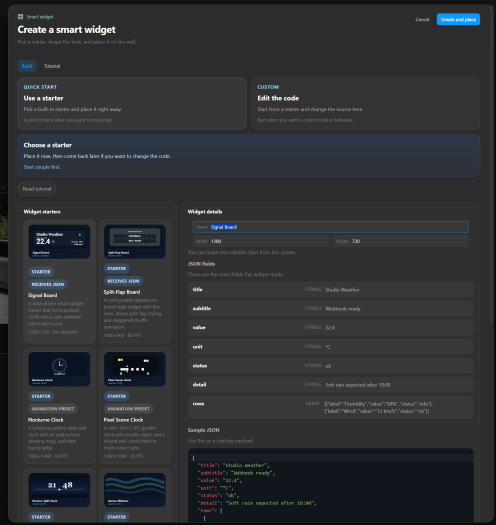The image size is (496, 525).
Task: Click the STARTER badge on Nocturne Clock card
Action: point(41,396)
